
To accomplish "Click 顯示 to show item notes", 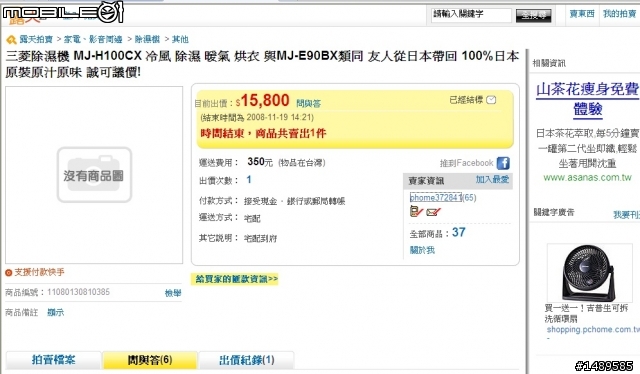I will tap(56, 312).
